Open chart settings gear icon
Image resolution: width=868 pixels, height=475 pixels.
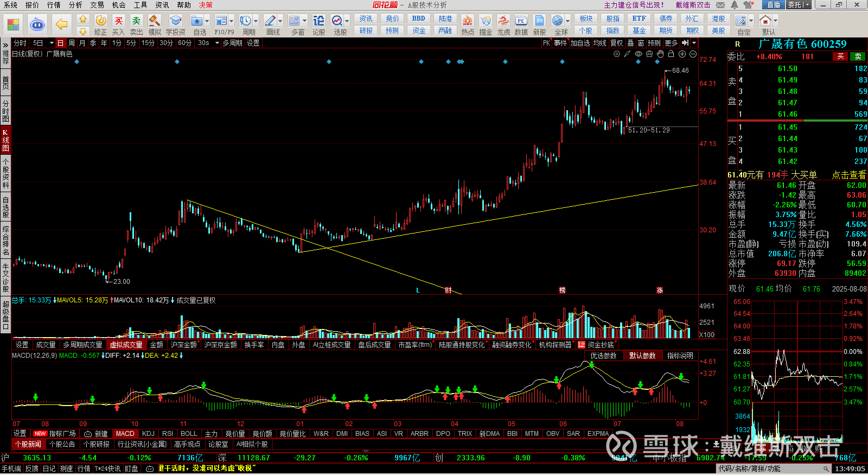617,54
